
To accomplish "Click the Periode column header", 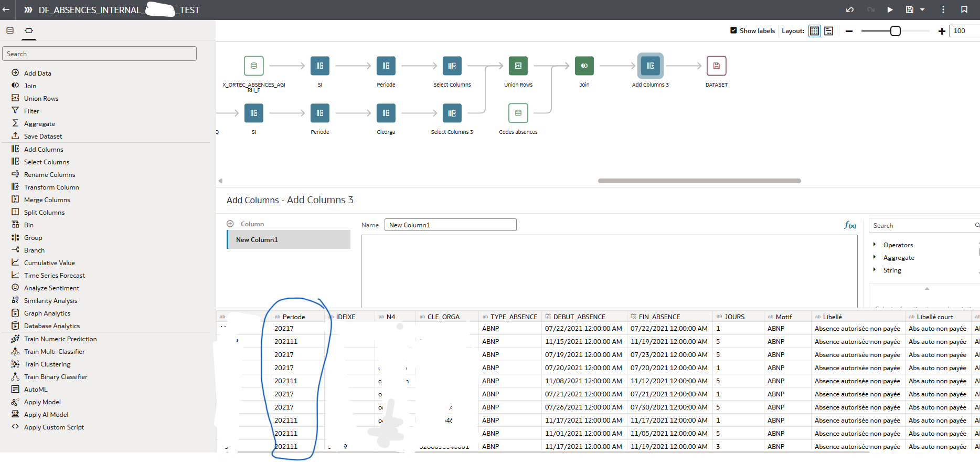I will point(297,317).
